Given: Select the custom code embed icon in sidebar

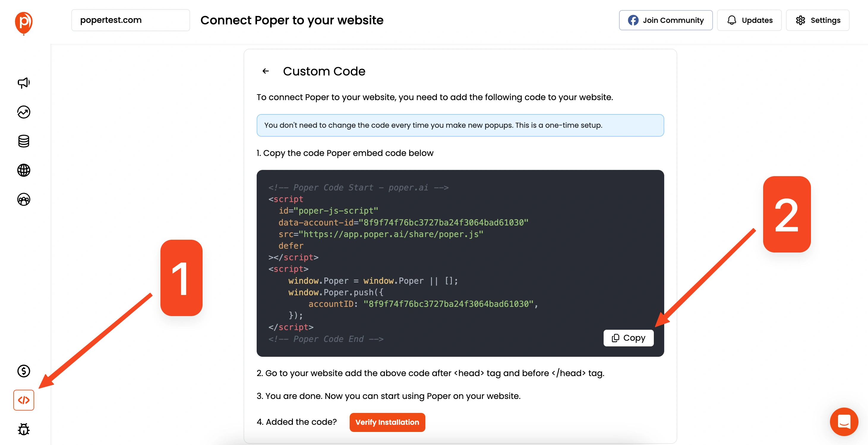Looking at the screenshot, I should 23,400.
